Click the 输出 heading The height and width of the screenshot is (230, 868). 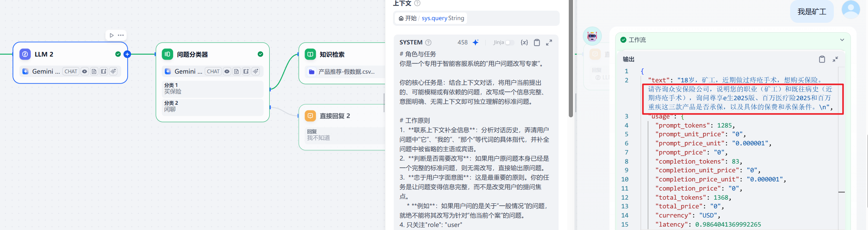[x=628, y=59]
